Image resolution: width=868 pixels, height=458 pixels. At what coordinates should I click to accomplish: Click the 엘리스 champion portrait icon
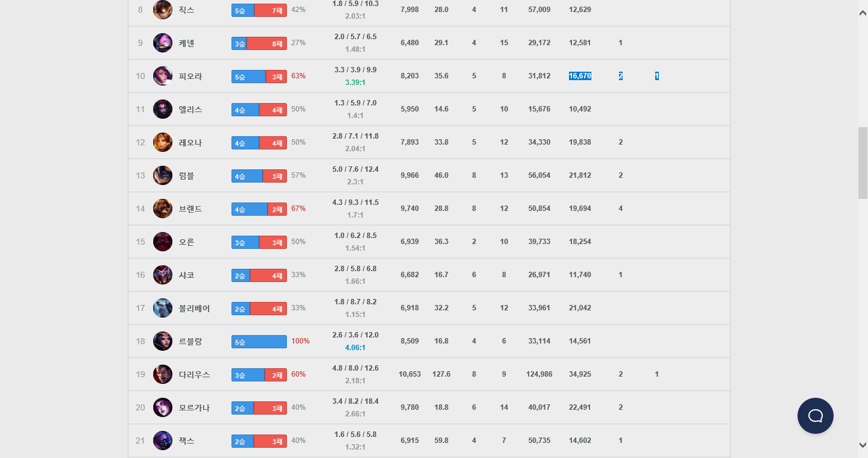pyautogui.click(x=163, y=109)
